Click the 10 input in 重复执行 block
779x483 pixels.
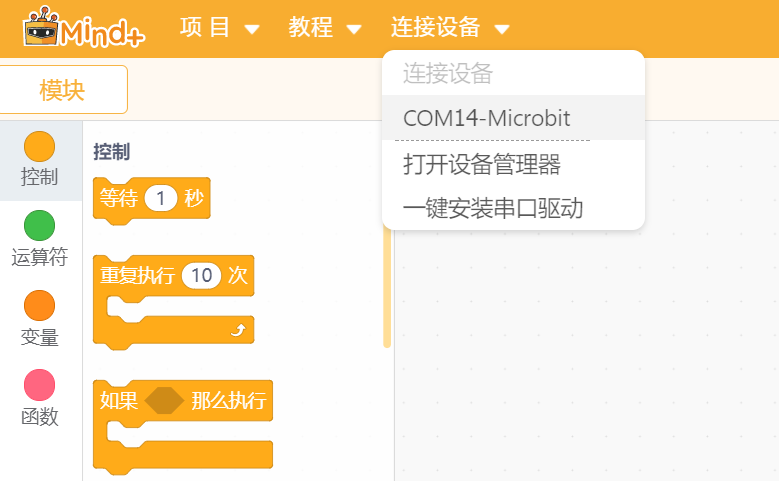click(202, 276)
